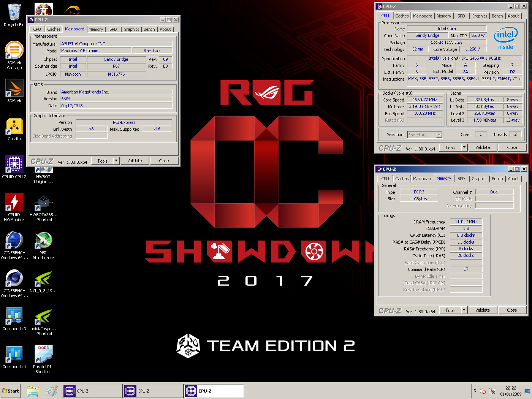
Task: Launch Geekbench 3 desktop icon
Action: pos(14,319)
